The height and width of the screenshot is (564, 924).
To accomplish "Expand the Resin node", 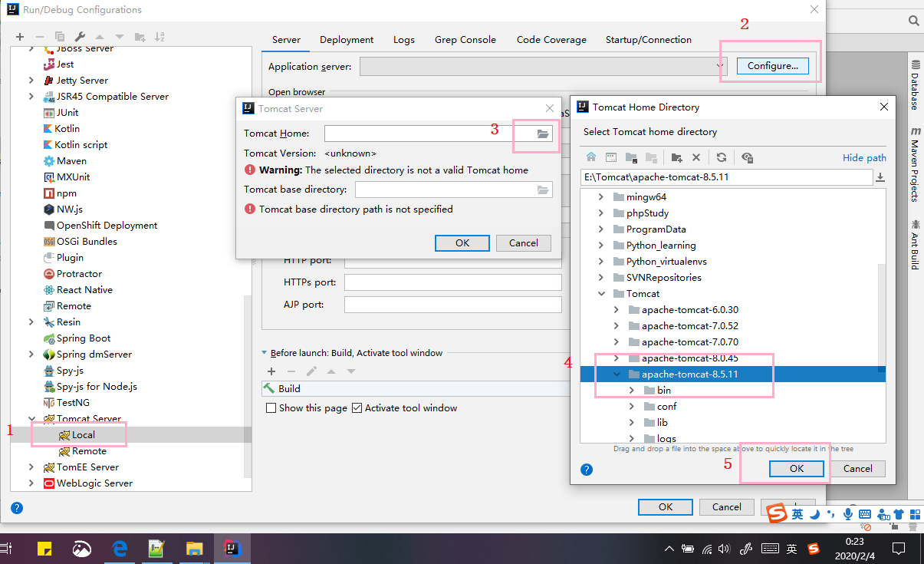I will coord(31,322).
